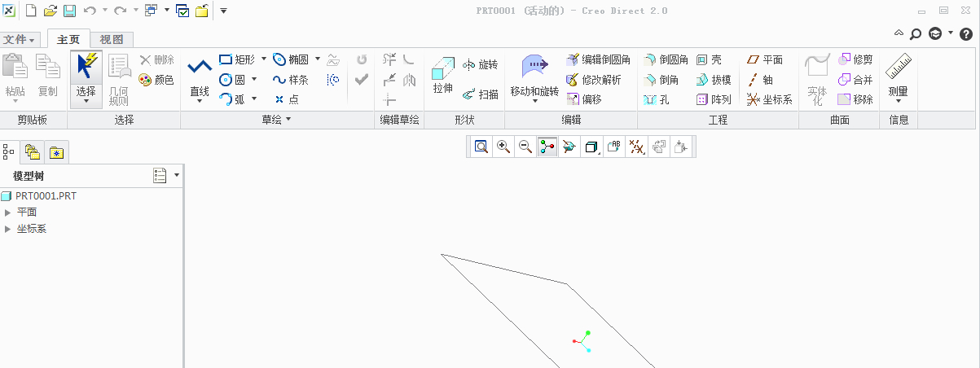This screenshot has height=368, width=980.
Task: Open the 弧 dropdown arrow
Action: tap(254, 99)
